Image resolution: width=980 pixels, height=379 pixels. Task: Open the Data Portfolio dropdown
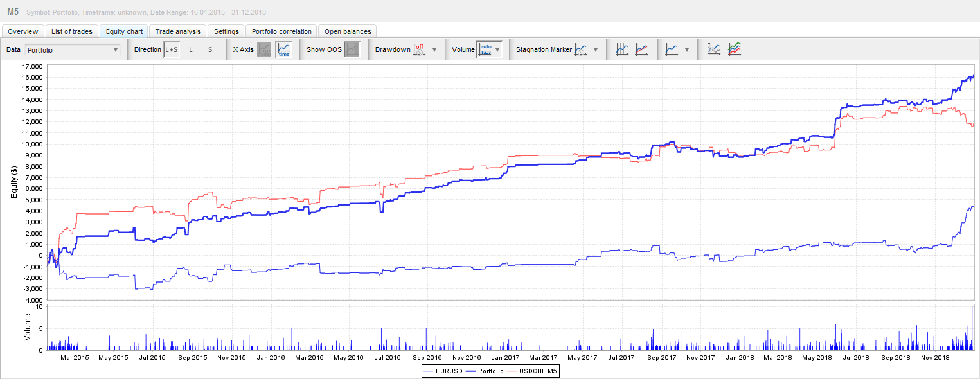tap(72, 49)
